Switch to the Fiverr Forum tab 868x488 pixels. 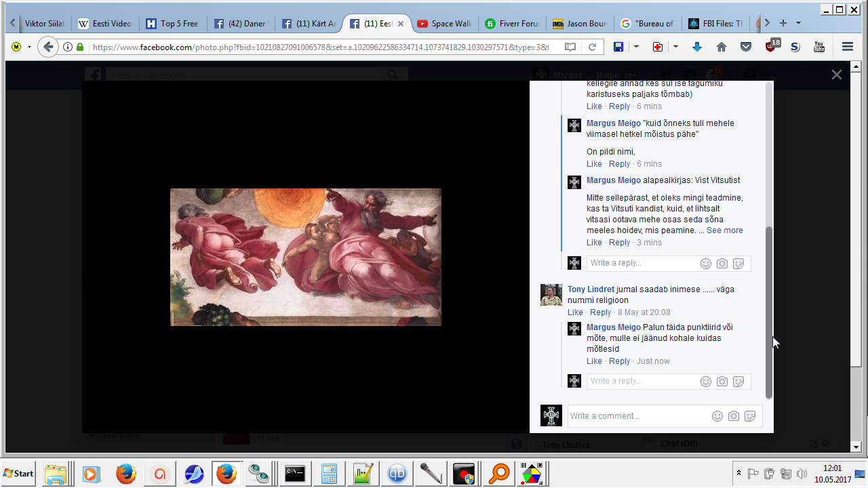[511, 24]
